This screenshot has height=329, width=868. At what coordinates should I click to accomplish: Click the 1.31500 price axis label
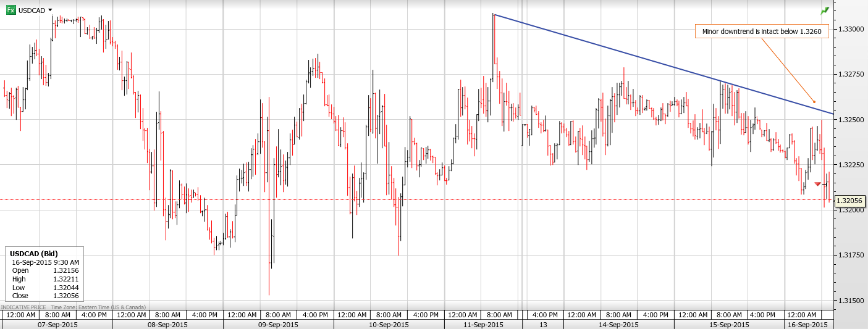pos(851,301)
